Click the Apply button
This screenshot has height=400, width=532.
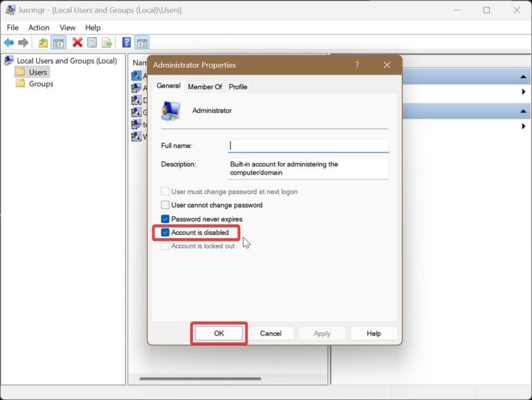click(x=322, y=333)
